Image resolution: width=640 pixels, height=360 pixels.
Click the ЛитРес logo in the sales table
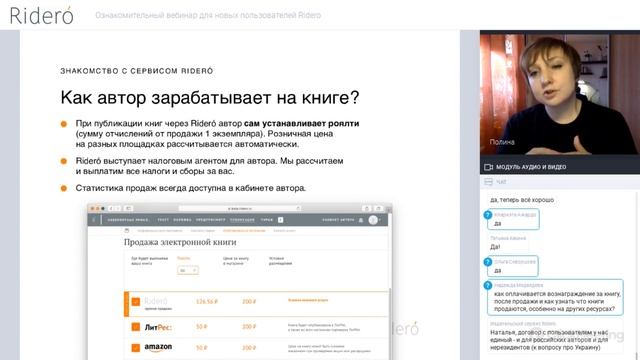[158, 327]
